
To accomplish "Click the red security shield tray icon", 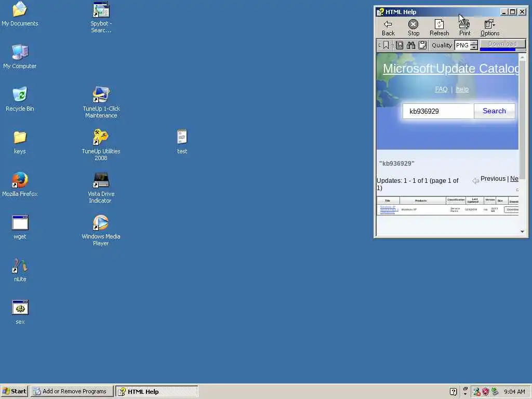I will [x=486, y=392].
